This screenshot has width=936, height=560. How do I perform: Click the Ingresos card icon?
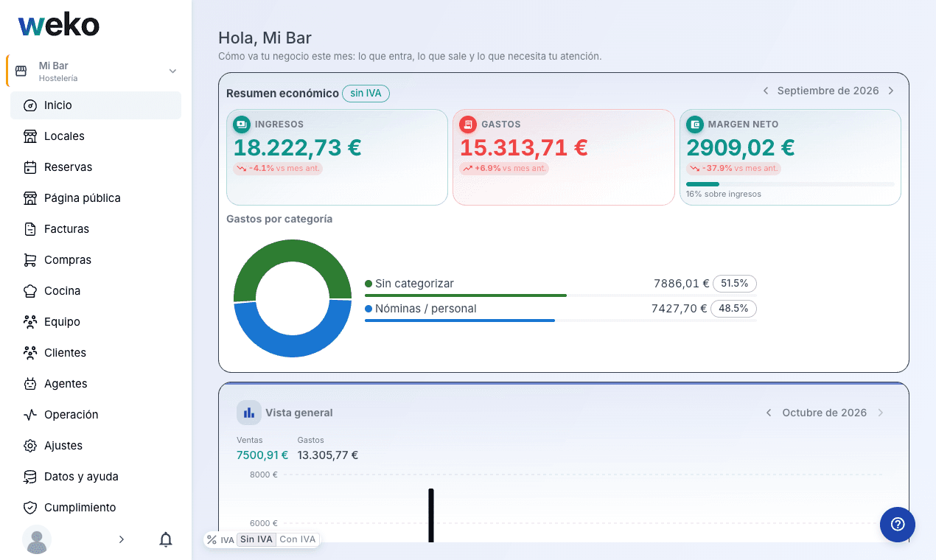242,125
